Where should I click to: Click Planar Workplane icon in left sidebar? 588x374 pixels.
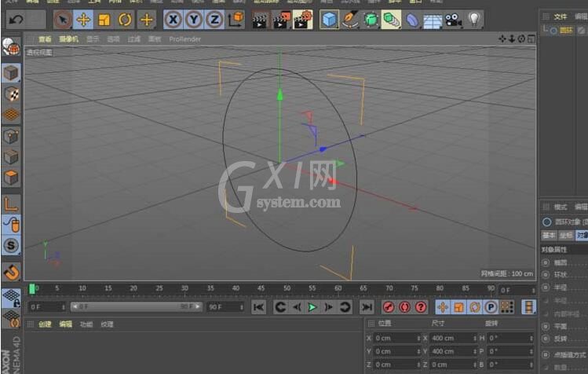pos(11,319)
